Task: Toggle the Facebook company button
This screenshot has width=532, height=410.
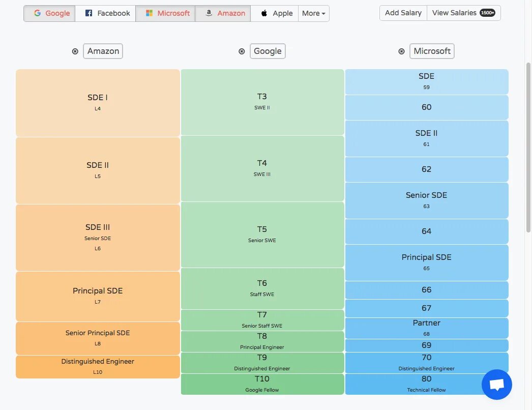Action: (x=105, y=13)
